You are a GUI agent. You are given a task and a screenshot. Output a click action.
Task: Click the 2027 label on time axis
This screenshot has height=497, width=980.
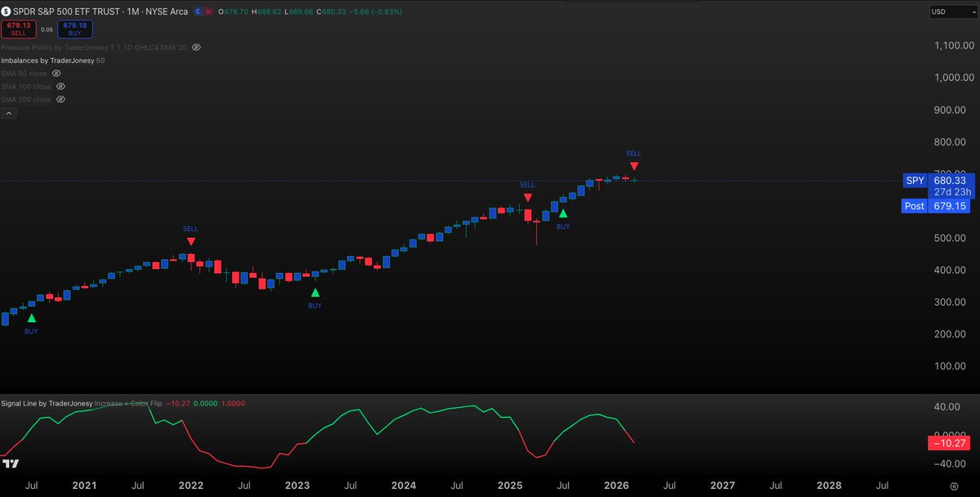(x=723, y=486)
